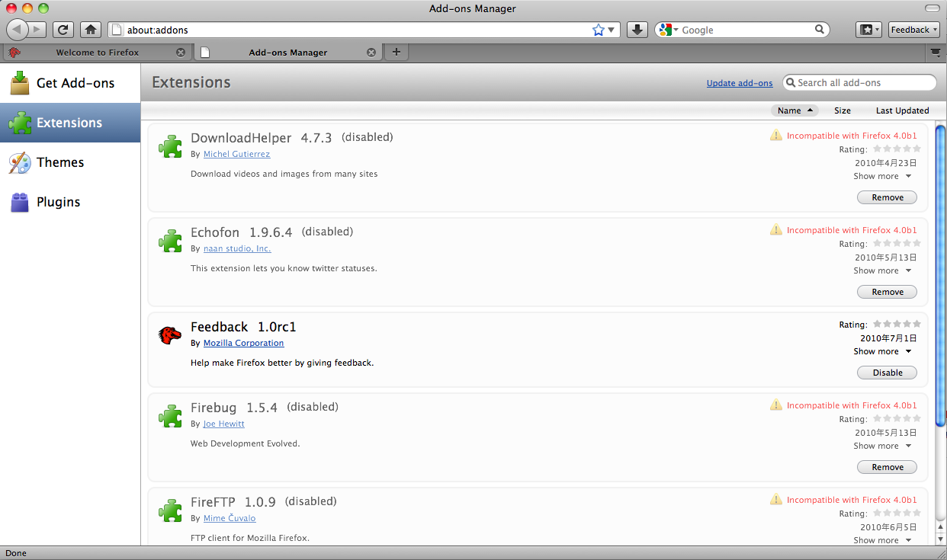The width and height of the screenshot is (947, 560).
Task: Click the Google search engine icon
Action: coord(666,30)
